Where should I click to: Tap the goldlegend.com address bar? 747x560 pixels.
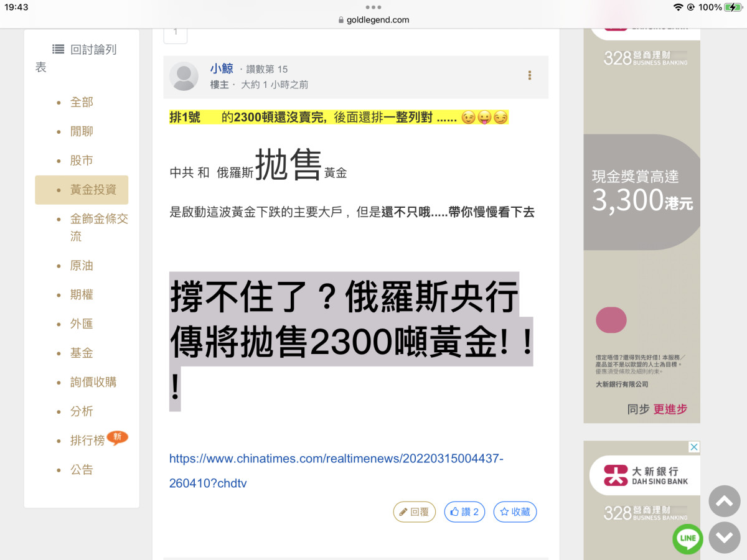[x=374, y=20]
